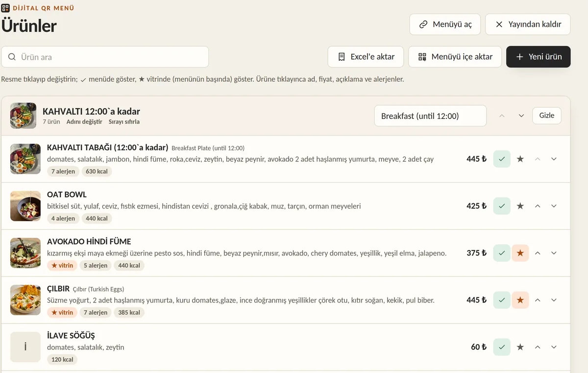Move ÇILBIR down with chevron
Screen dimensions: 588x373
tap(554, 300)
